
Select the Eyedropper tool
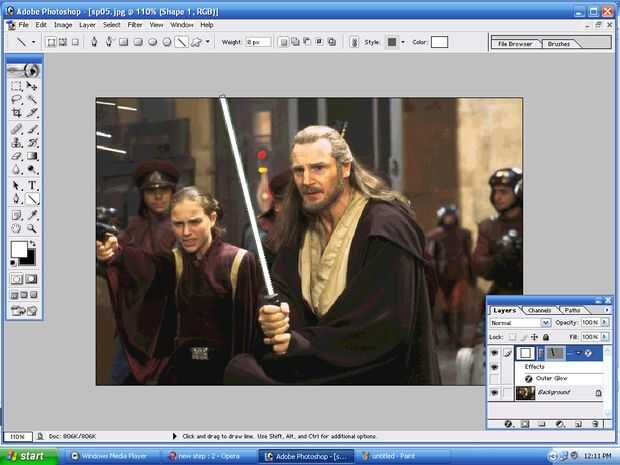point(32,215)
